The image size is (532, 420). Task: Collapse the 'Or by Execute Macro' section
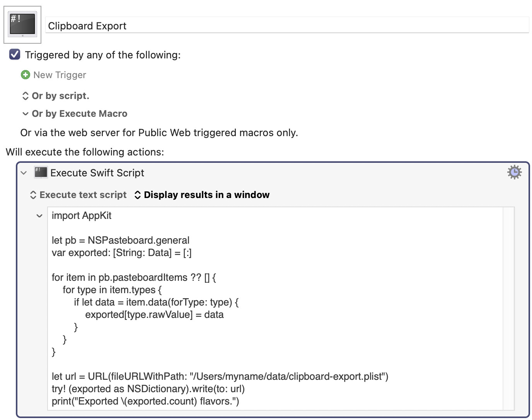point(26,114)
